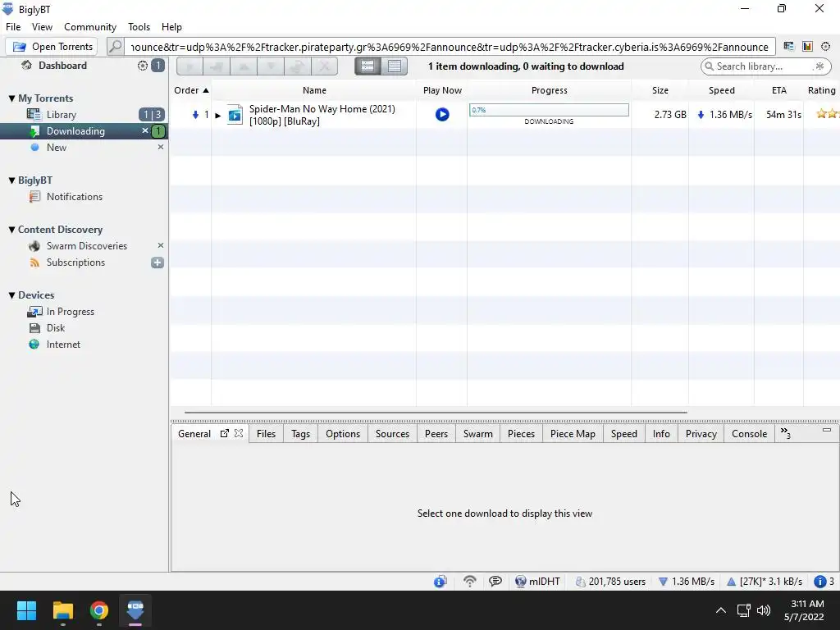Click the 0.7% download progress bar
Screen dimensions: 840x630
coord(549,110)
